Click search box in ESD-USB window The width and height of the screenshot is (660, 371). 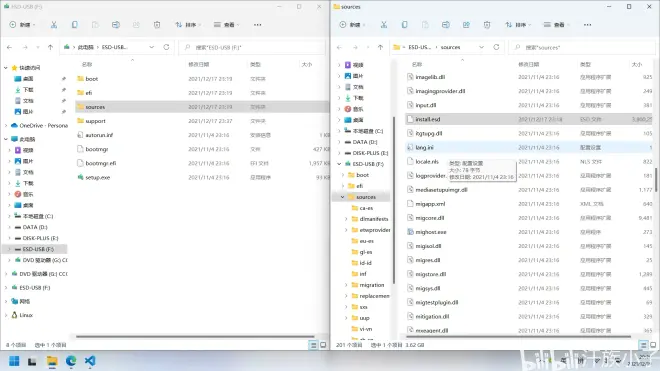(252, 47)
